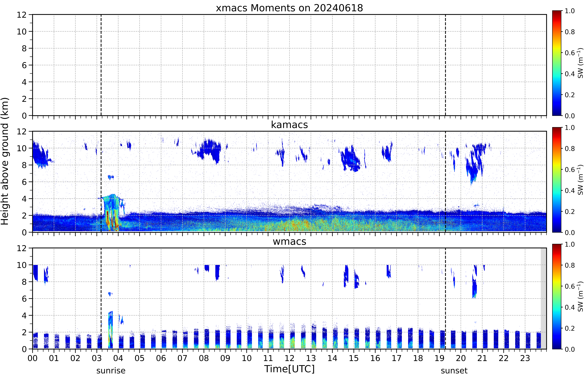The height and width of the screenshot is (379, 588).
Task: Click the "0.6" tick on the wmacs colorbar
Action: [570, 286]
